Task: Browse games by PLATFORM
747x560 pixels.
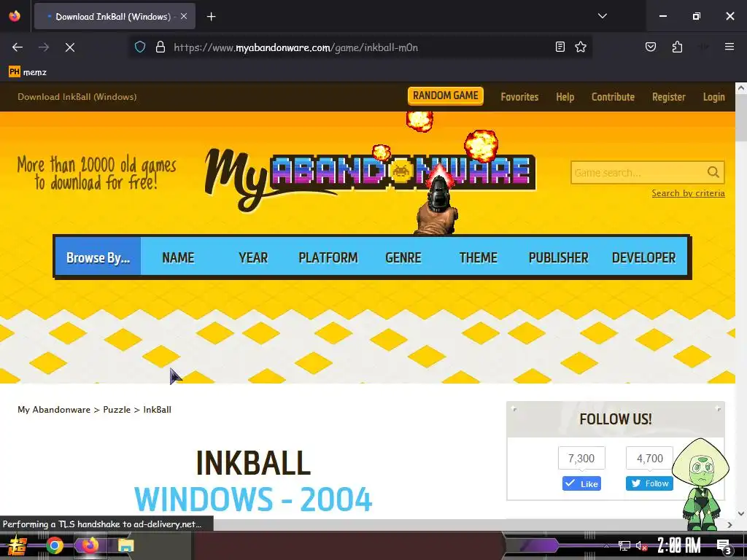Action: (x=328, y=257)
